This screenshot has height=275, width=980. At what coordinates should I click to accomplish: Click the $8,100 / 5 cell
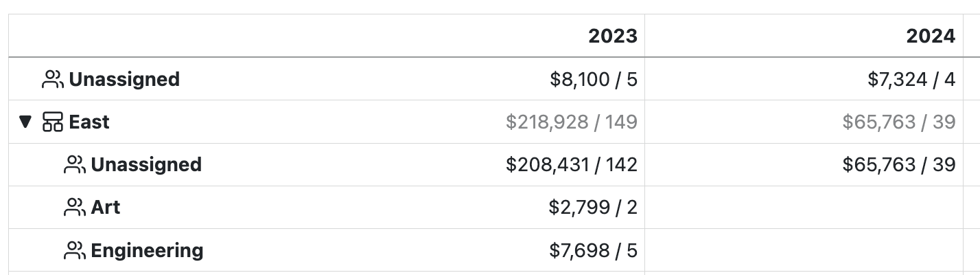coord(593,80)
